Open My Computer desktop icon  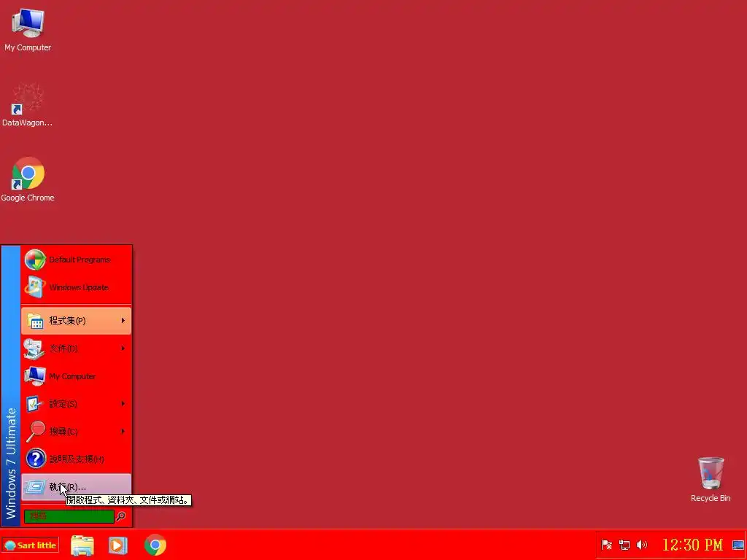tap(28, 29)
